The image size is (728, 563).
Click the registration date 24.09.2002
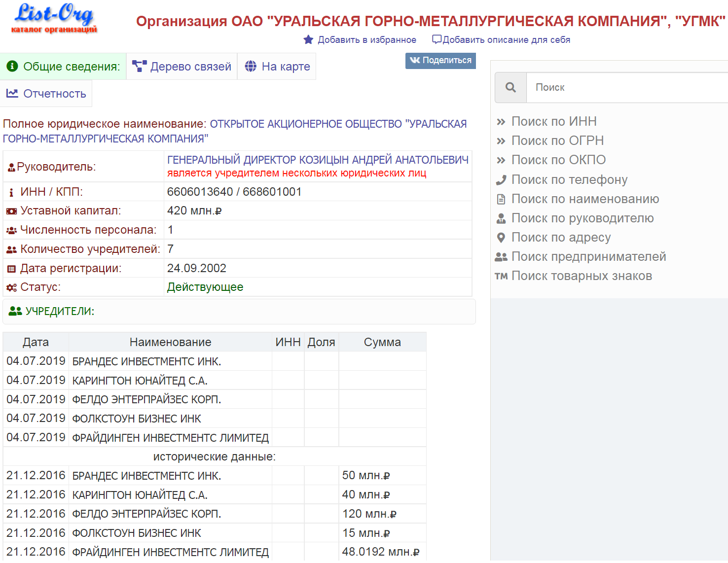click(x=197, y=268)
